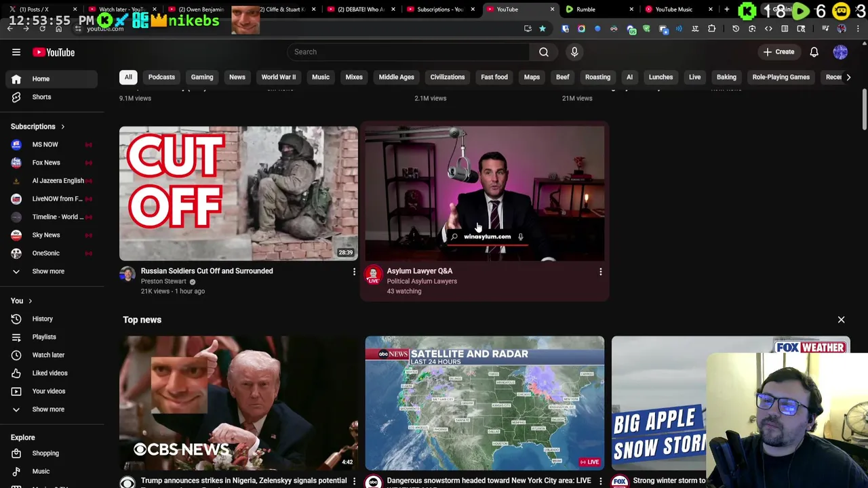Open the Fox News subscription channel

tap(52, 163)
